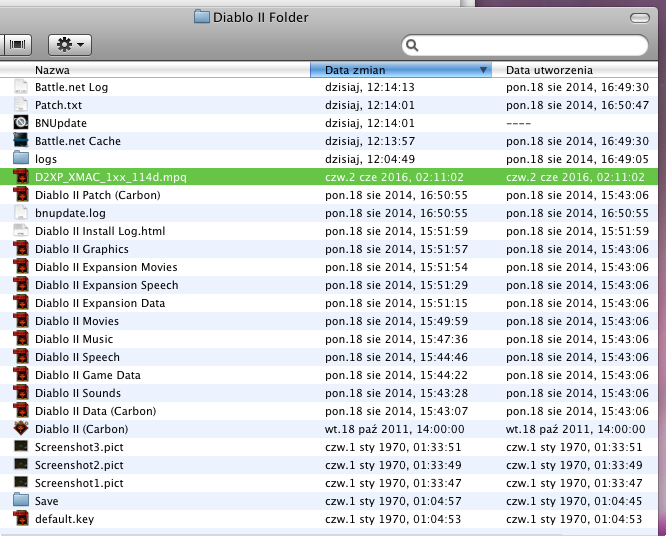The width and height of the screenshot is (666, 537).
Task: Select the Diablo II Graphics name
Action: 82,249
